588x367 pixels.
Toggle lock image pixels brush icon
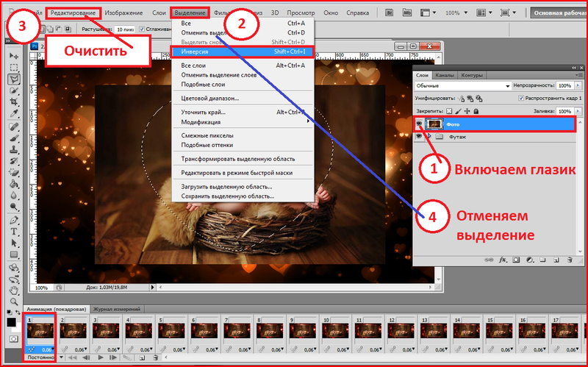point(458,111)
